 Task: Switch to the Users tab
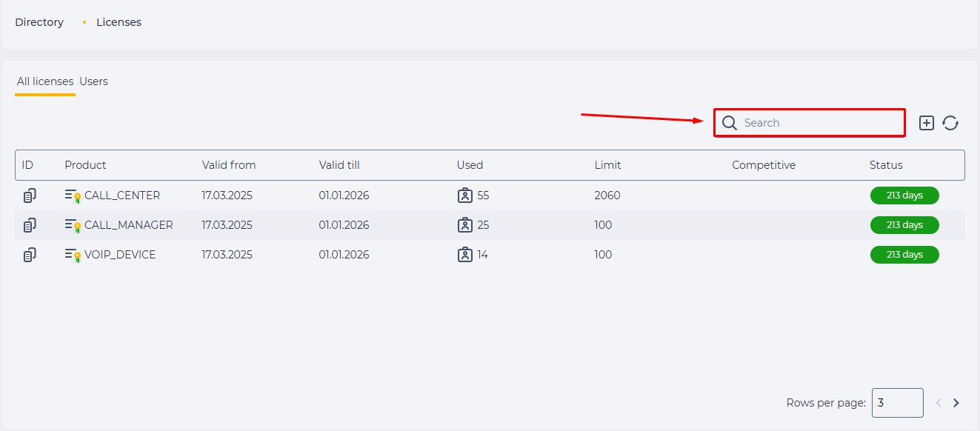[x=94, y=81]
